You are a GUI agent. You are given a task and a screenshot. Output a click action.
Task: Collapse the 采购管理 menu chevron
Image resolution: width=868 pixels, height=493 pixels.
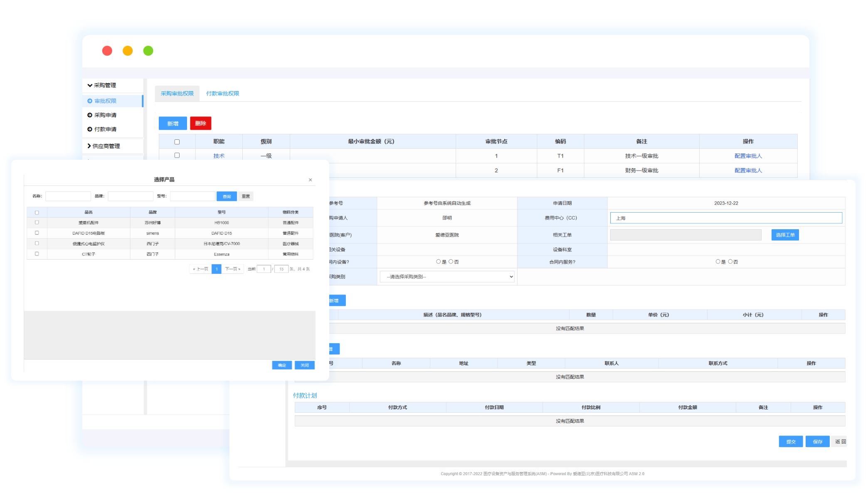(x=90, y=85)
